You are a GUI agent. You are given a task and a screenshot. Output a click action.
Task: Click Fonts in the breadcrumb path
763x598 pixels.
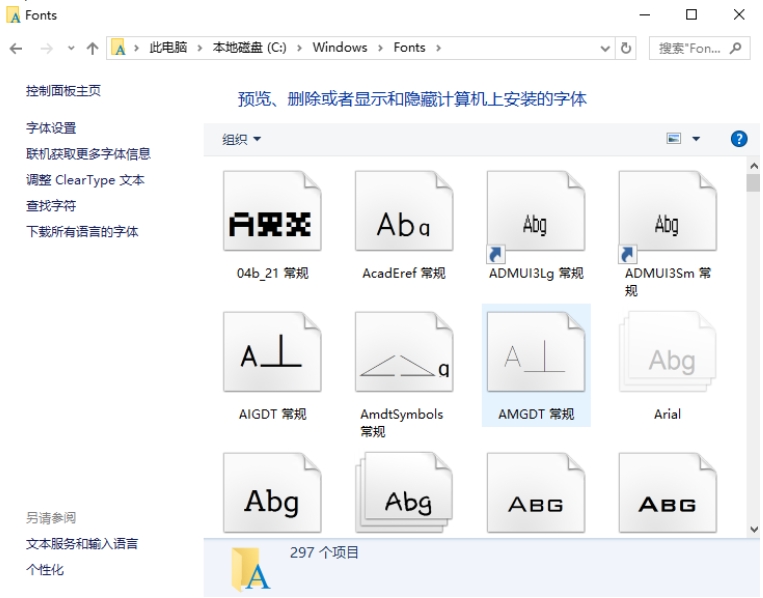pos(409,48)
